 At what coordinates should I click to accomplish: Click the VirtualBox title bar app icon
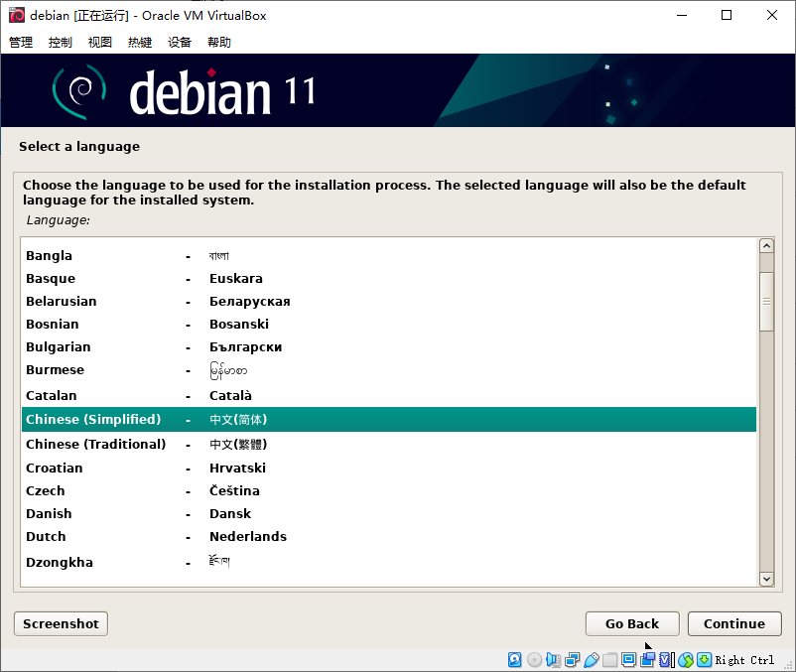16,15
